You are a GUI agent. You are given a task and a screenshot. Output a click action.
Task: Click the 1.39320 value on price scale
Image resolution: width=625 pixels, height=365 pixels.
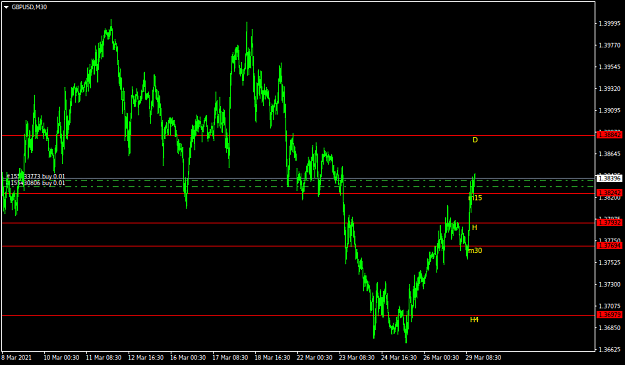pos(609,89)
